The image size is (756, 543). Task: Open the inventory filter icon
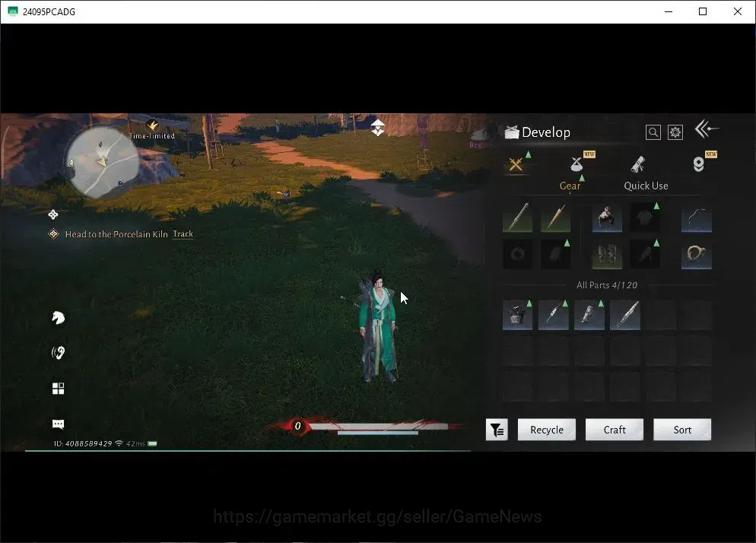click(497, 430)
